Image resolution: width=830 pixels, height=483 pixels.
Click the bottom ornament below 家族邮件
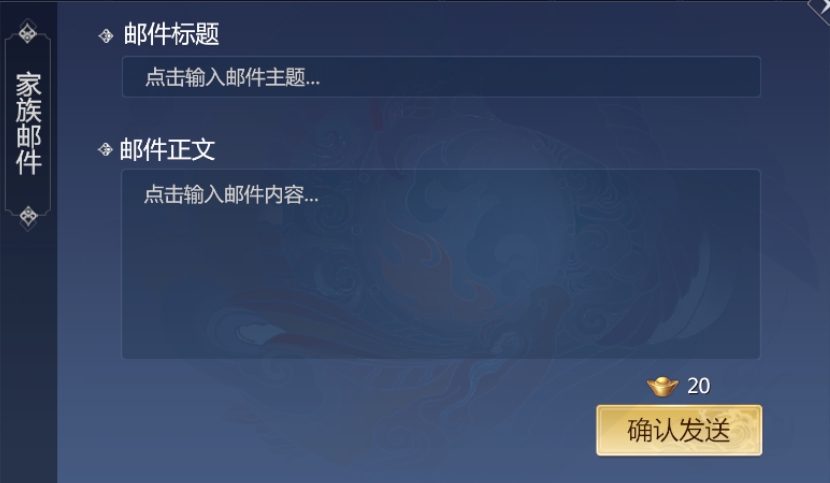[28, 216]
